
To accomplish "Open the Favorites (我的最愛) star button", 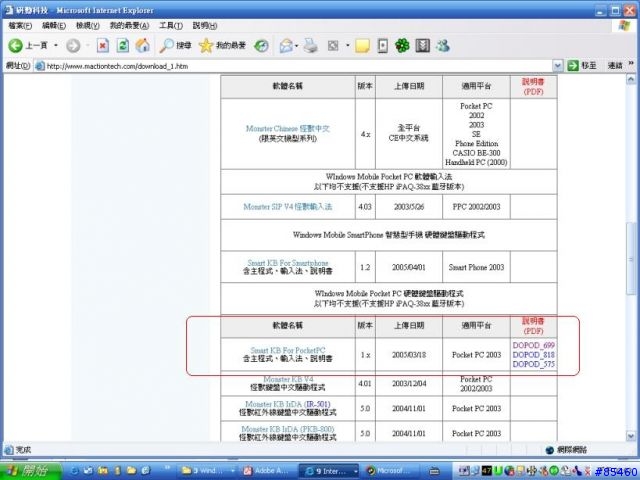I will [222, 45].
